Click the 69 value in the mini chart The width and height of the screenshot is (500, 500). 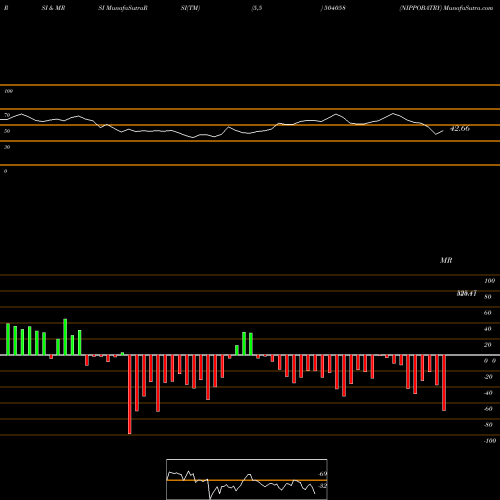pyautogui.click(x=323, y=474)
